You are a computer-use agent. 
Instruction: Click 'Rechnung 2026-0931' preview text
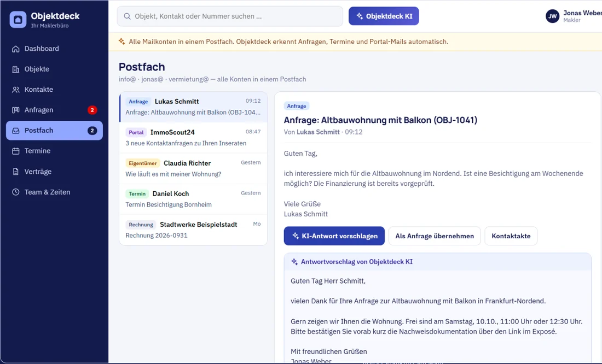(x=157, y=235)
